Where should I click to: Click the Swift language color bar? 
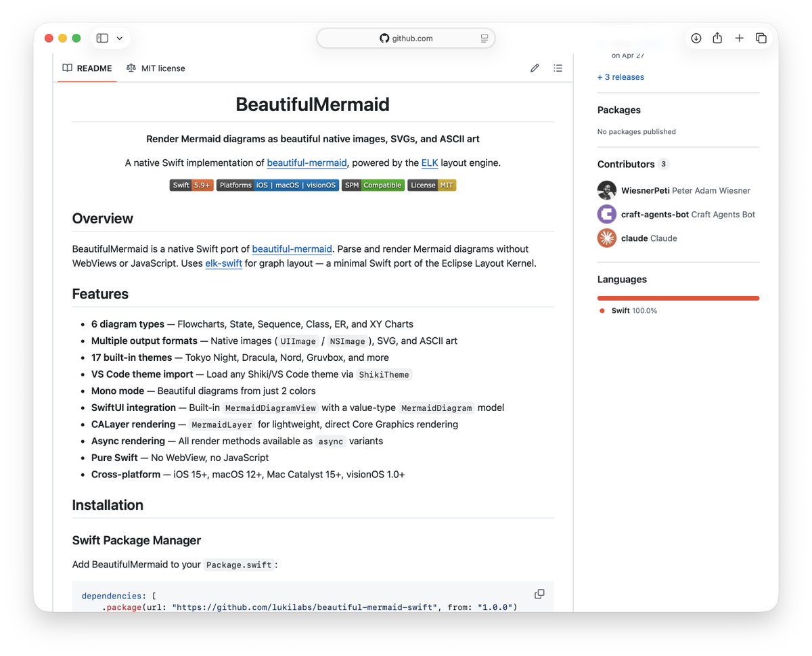(678, 298)
